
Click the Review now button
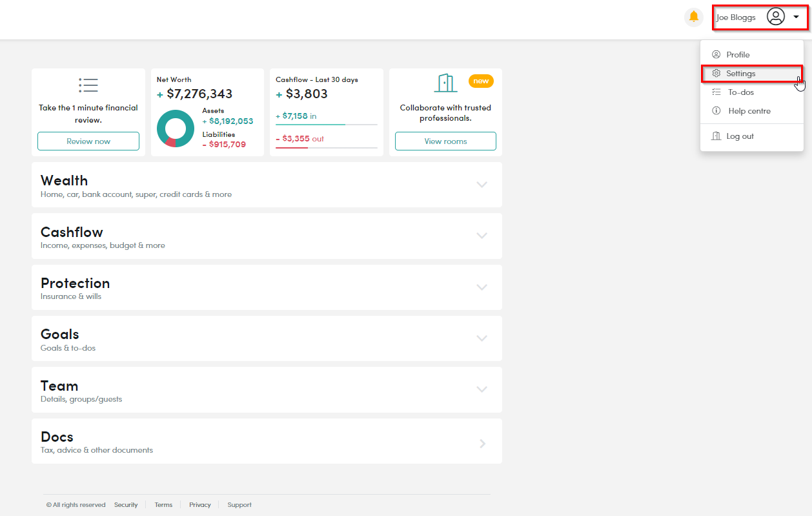[88, 141]
